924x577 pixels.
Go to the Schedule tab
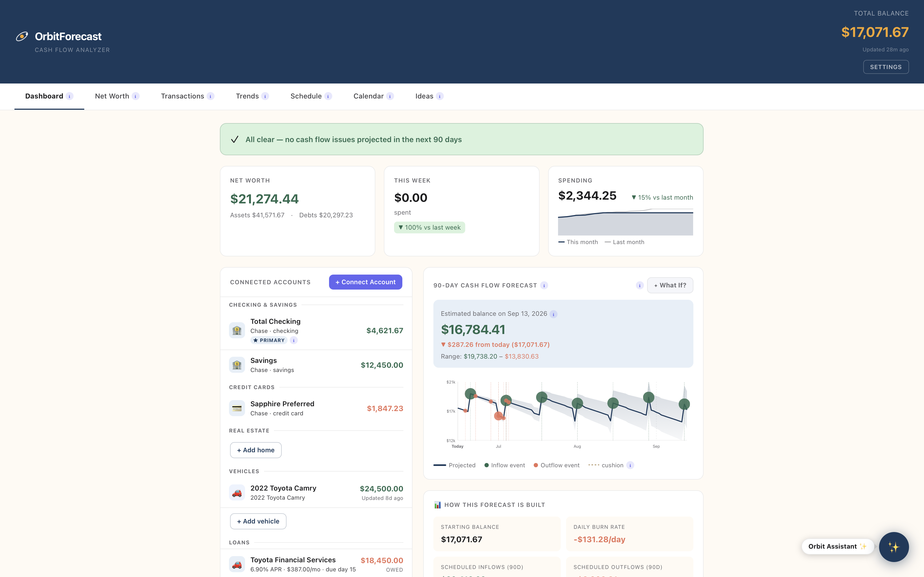pos(306,96)
